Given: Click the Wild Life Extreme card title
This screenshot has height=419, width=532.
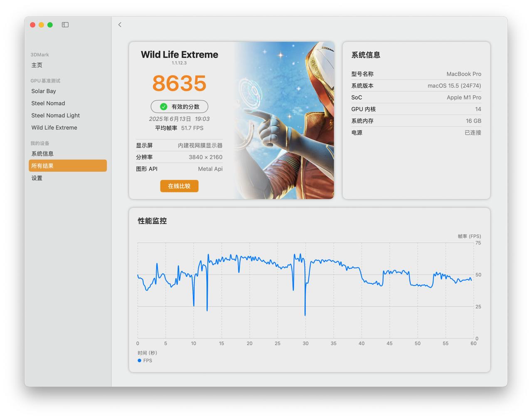Looking at the screenshot, I should (179, 55).
